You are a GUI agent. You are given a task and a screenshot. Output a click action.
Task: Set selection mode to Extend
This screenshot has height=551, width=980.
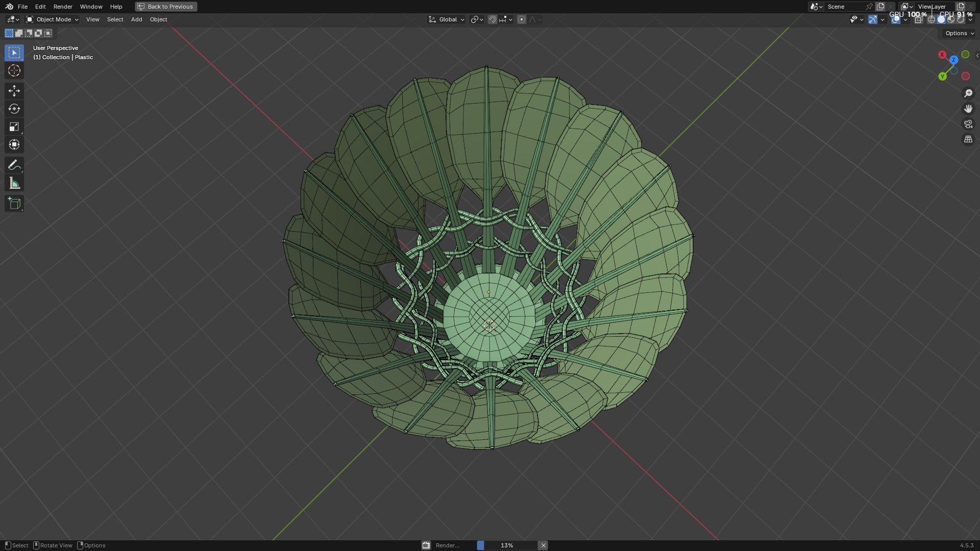[19, 33]
